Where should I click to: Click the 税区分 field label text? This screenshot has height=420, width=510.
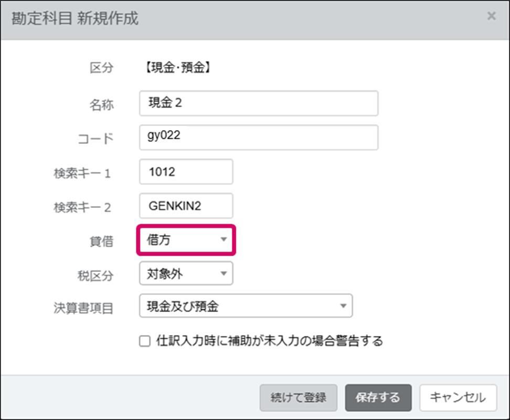tap(95, 275)
